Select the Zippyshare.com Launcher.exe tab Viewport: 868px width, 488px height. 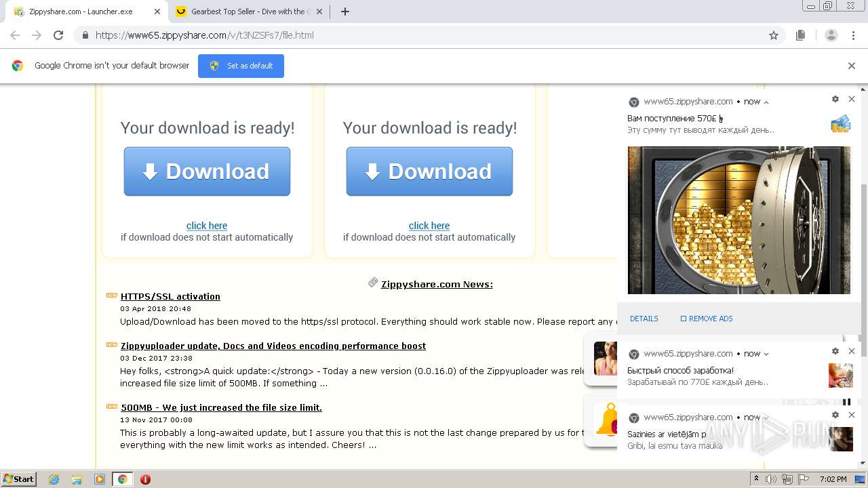pyautogui.click(x=87, y=12)
